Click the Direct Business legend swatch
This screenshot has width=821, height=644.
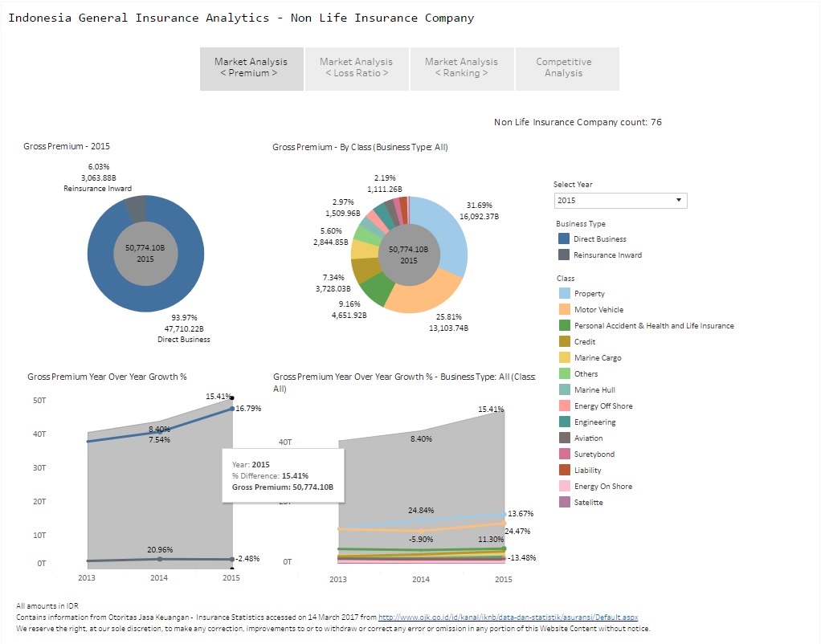pos(564,239)
